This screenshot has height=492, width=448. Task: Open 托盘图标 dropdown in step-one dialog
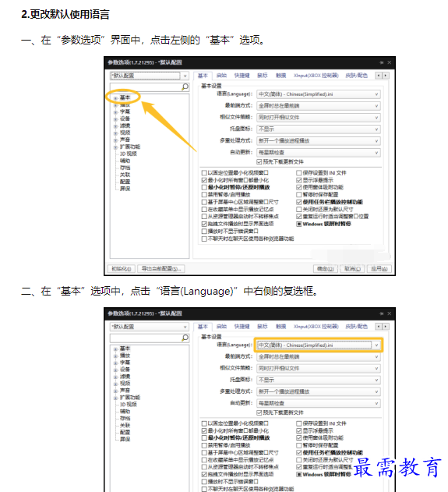319,129
